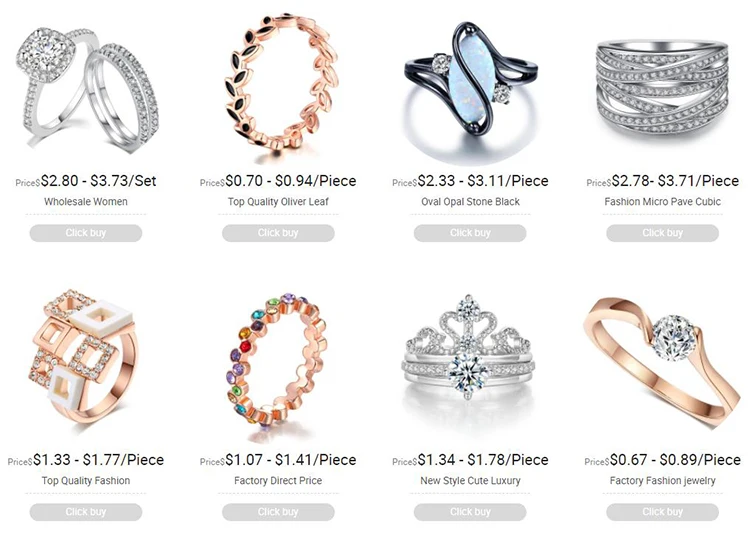Click buy under Top Quality Fashion

[86, 512]
